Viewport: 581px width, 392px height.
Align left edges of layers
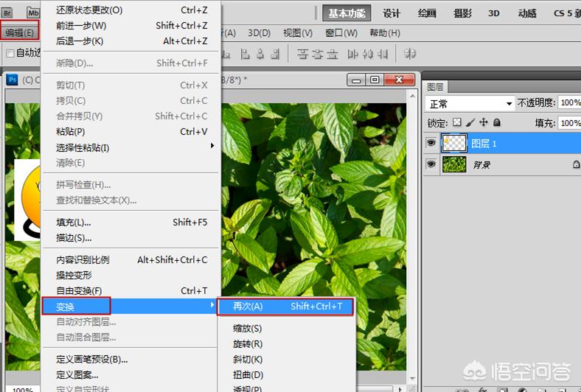pos(245,55)
